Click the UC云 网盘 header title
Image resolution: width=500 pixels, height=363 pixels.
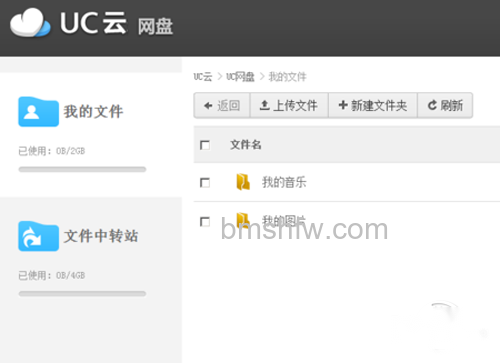tap(116, 23)
